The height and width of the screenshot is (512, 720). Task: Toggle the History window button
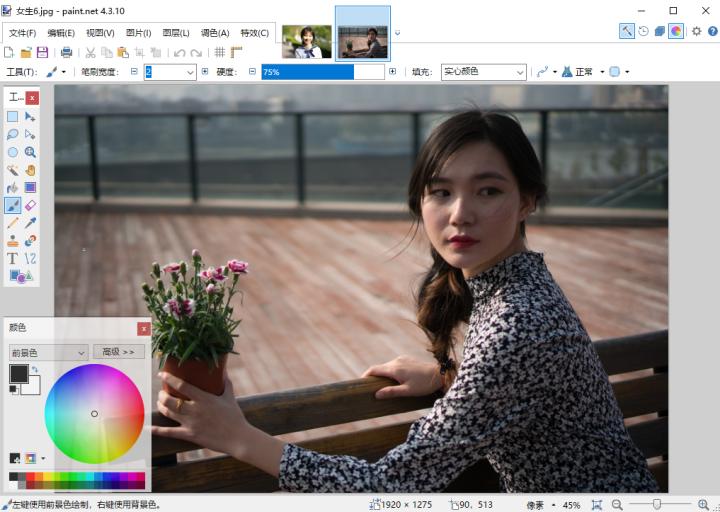[643, 31]
